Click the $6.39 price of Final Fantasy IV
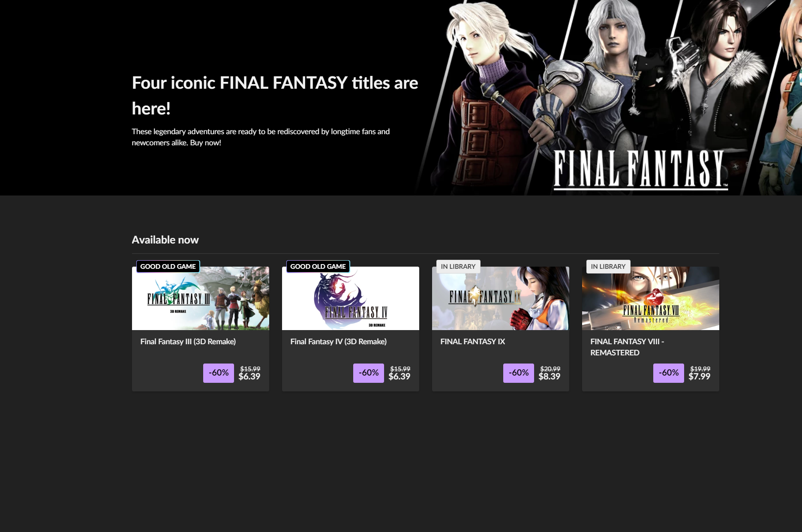The height and width of the screenshot is (532, 802). click(x=399, y=377)
